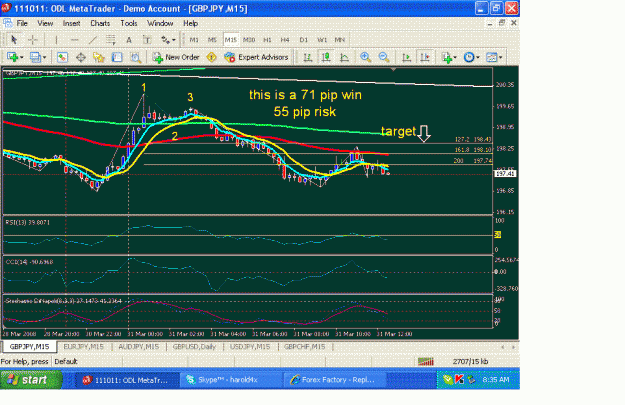The image size is (625, 405).
Task: Switch to the H4 timeframe
Action: (285, 40)
